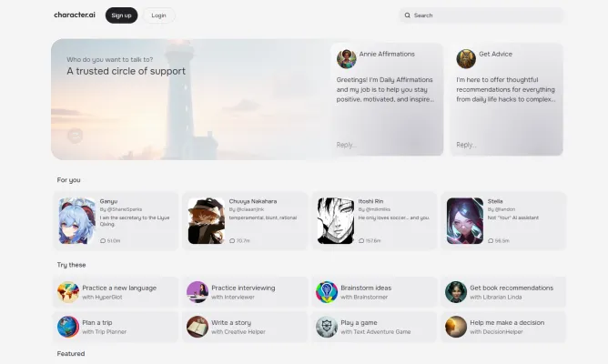The width and height of the screenshot is (608, 364).
Task: Open the Chuuya Nakahara character card
Action: [246, 221]
